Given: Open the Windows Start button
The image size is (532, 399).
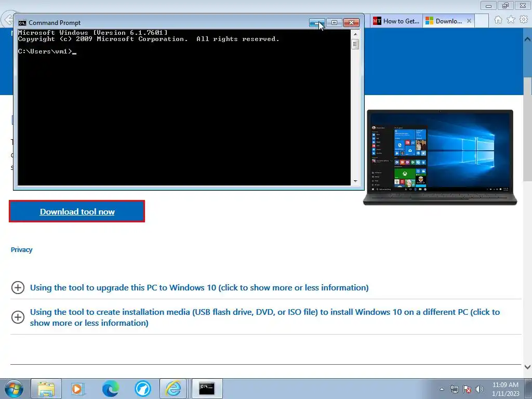Looking at the screenshot, I should tap(14, 389).
